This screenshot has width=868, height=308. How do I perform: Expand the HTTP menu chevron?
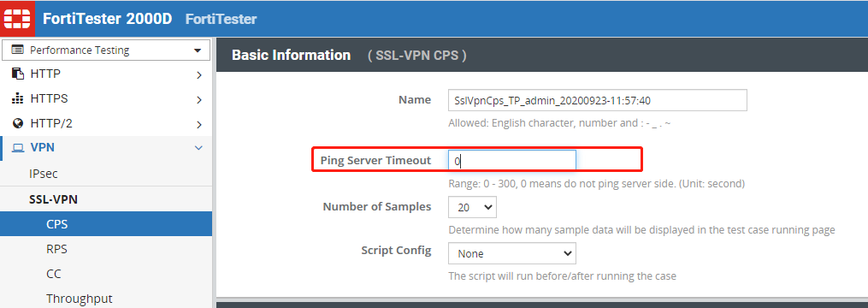(198, 74)
